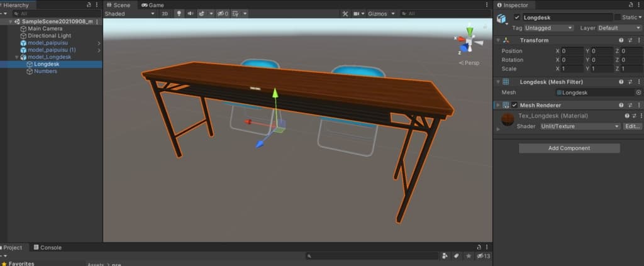Open grid settings dropdown arrow
This screenshot has height=266, width=644.
[x=245, y=14]
